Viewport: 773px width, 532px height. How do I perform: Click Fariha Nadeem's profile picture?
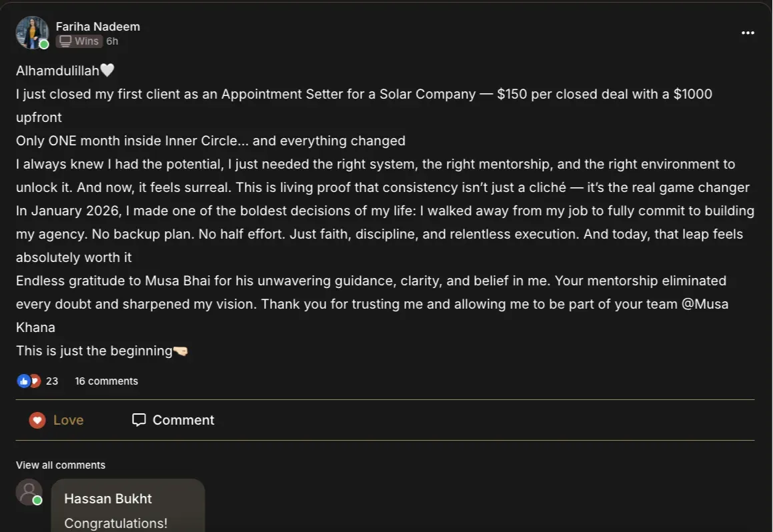pos(31,32)
